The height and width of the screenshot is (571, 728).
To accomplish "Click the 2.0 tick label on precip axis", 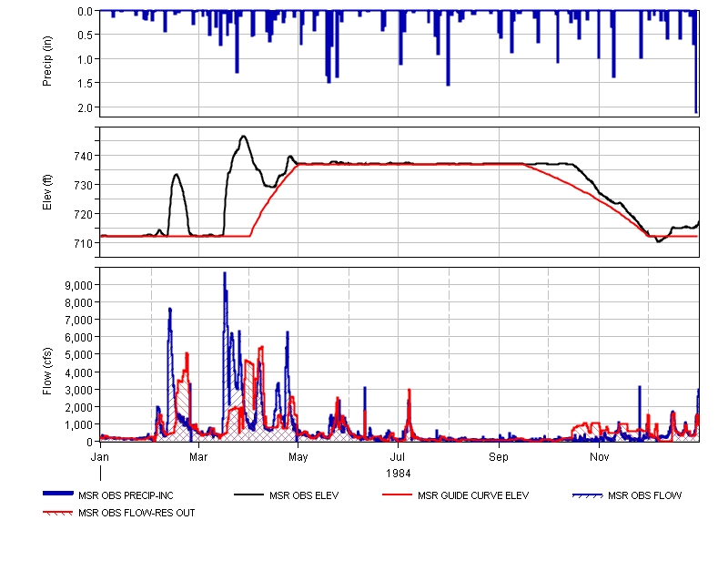I will [86, 107].
